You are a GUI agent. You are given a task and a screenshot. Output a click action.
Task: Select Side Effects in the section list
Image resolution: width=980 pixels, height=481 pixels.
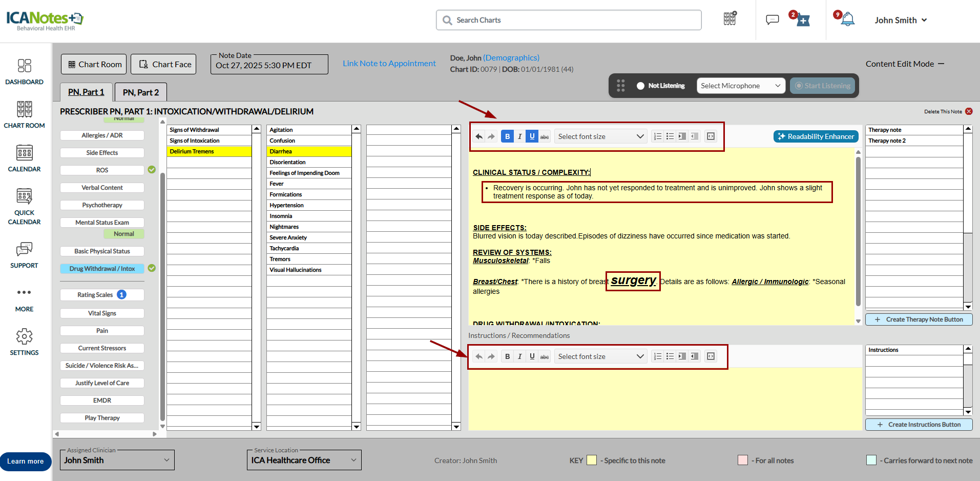tap(102, 153)
